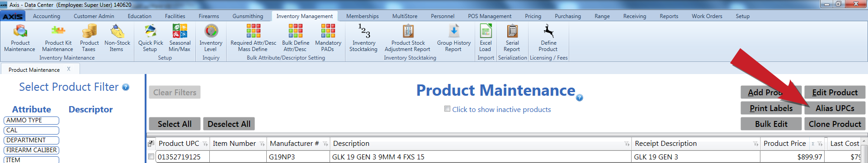Check 'Click to show inactive products'

tap(448, 109)
